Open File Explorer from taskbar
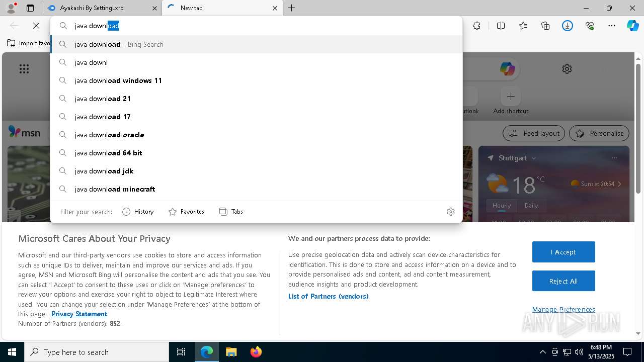Viewport: 644px width, 362px height. pyautogui.click(x=231, y=352)
